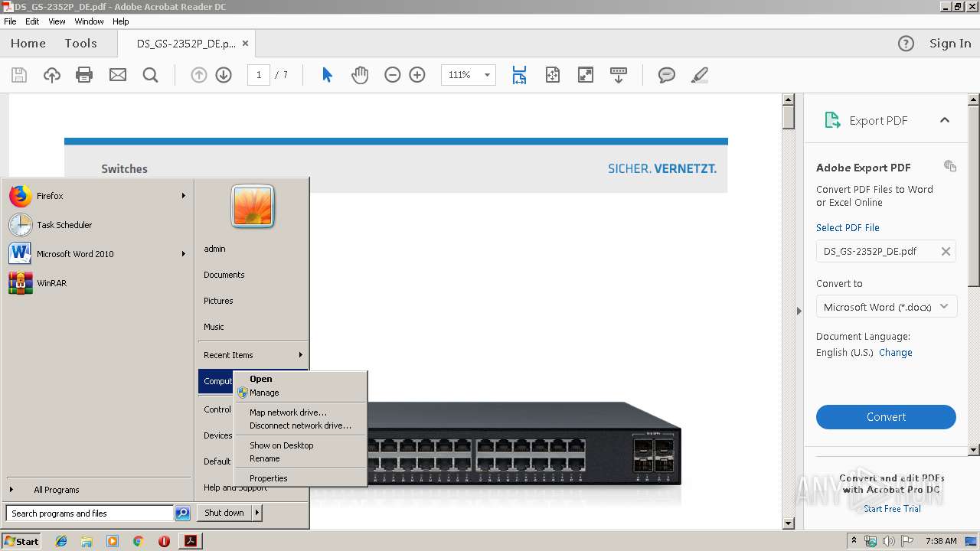Switch to the Home tab
The height and width of the screenshot is (551, 980).
pos(28,44)
